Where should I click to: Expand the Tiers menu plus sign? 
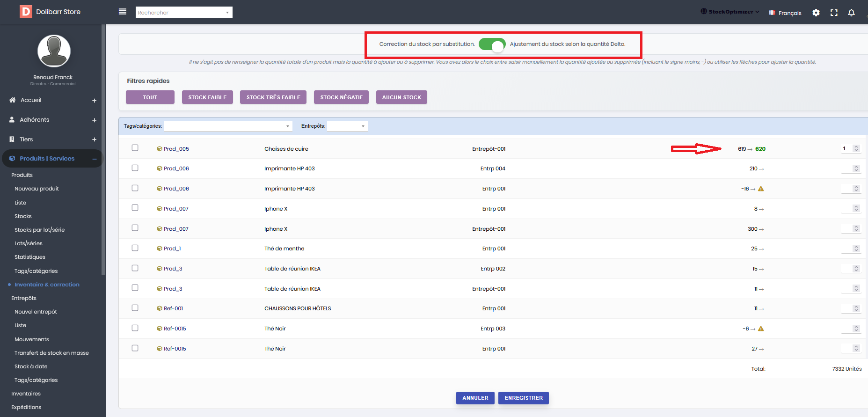tap(94, 139)
